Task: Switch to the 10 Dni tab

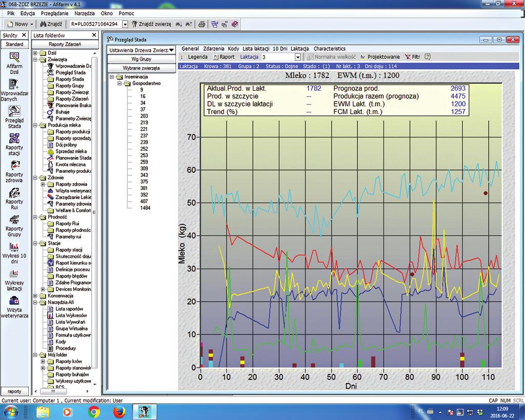Action: point(280,49)
